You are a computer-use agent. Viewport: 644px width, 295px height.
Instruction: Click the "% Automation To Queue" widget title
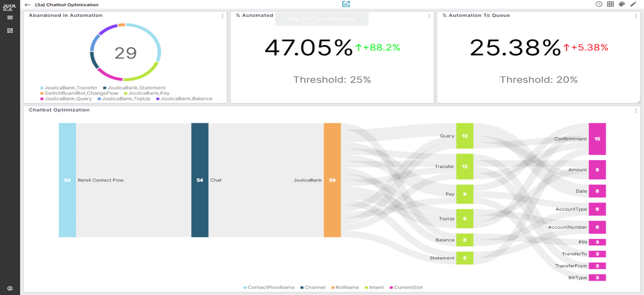tap(476, 15)
